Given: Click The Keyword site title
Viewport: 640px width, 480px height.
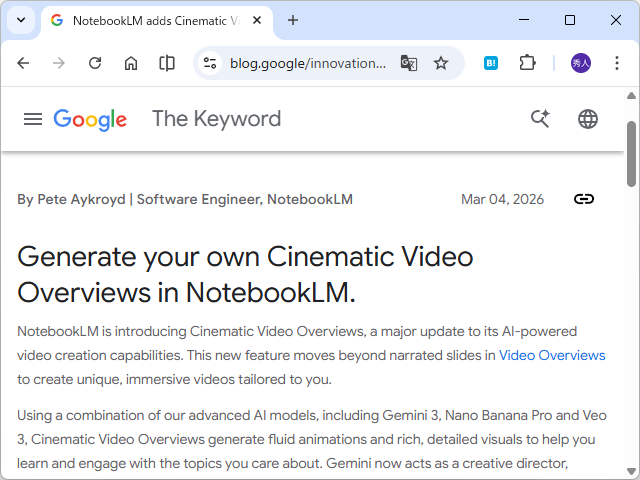Looking at the screenshot, I should [216, 119].
